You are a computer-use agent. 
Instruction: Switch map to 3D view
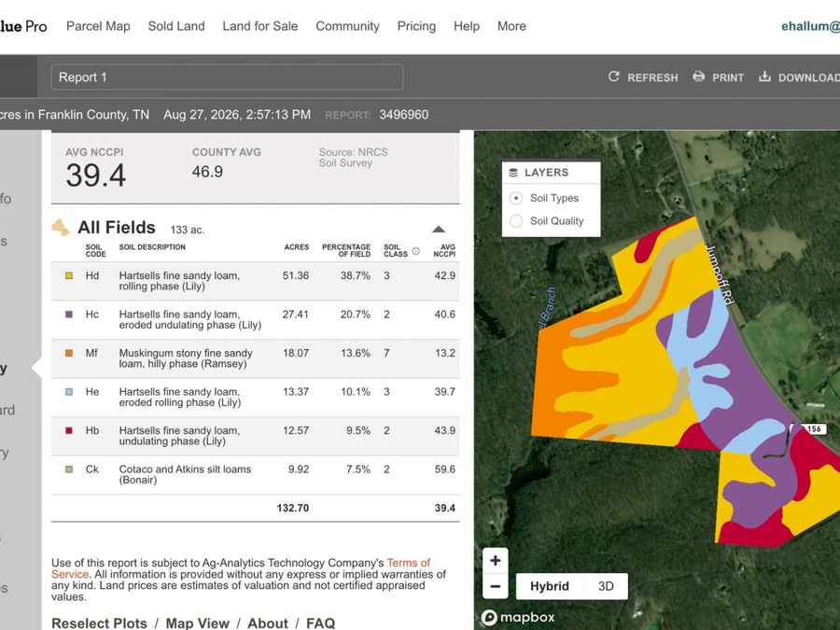[x=606, y=586]
